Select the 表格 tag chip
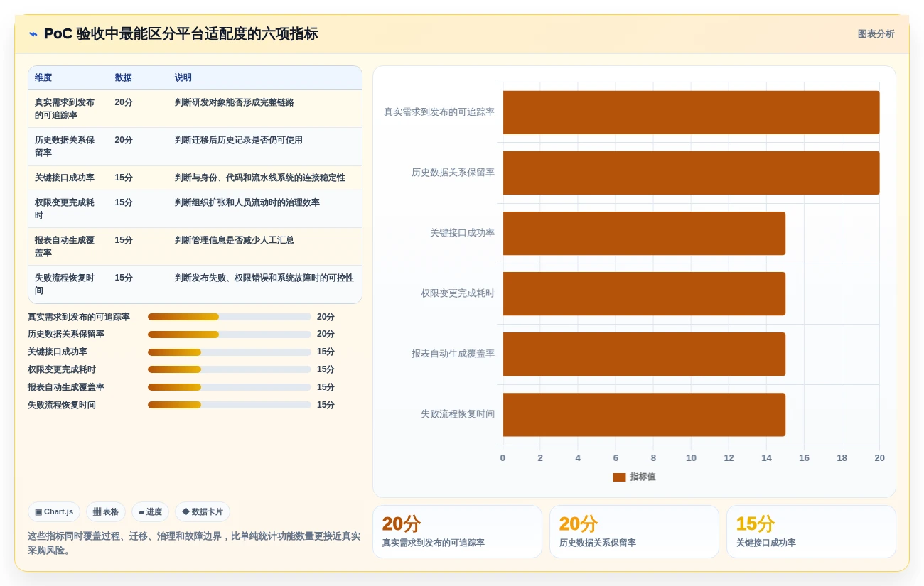The image size is (924, 586). click(106, 511)
